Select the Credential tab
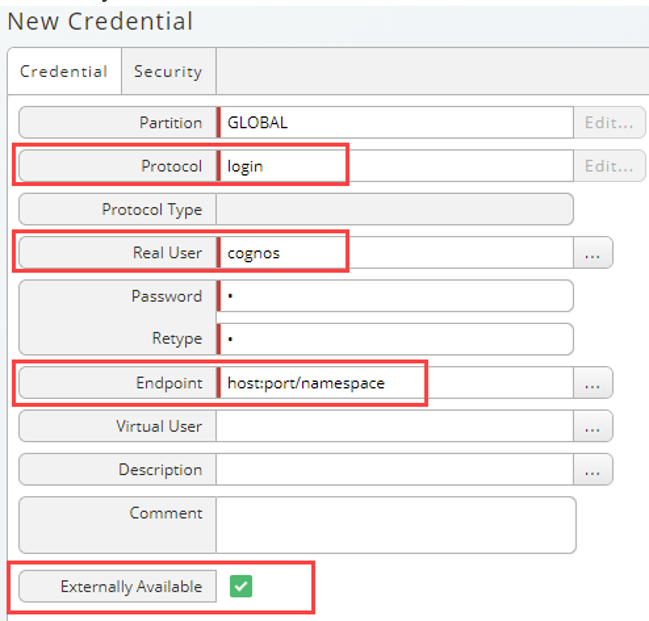Image resolution: width=649 pixels, height=621 pixels. pos(64,71)
